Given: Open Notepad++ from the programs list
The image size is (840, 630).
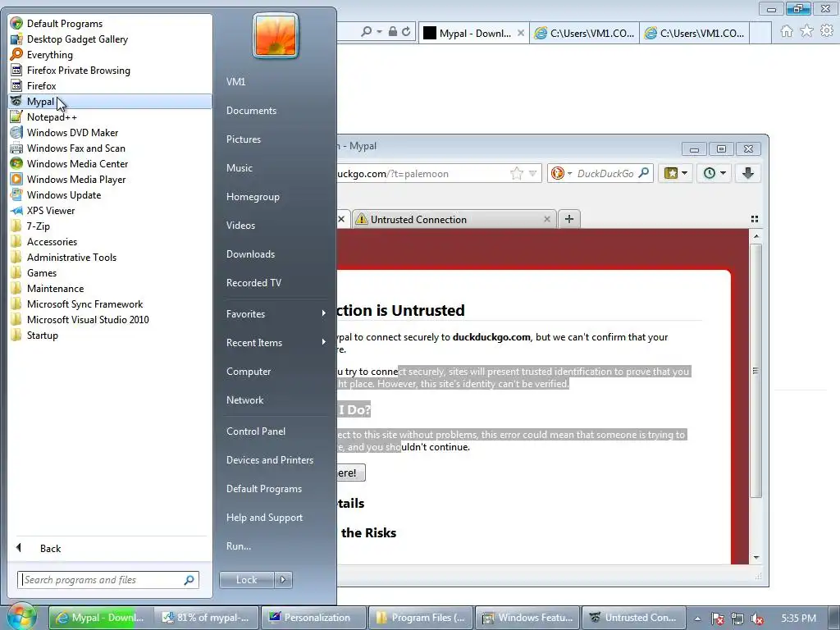Looking at the screenshot, I should click(110, 116).
